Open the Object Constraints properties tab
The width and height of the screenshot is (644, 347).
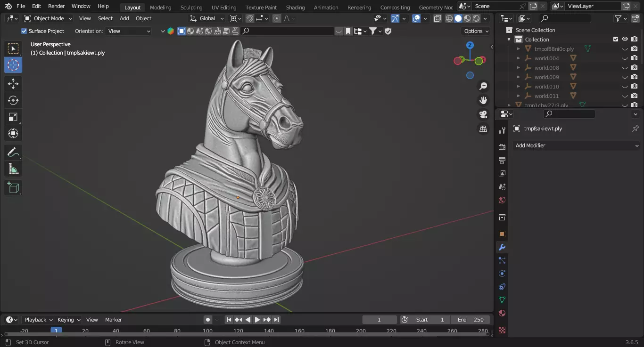pos(502,287)
